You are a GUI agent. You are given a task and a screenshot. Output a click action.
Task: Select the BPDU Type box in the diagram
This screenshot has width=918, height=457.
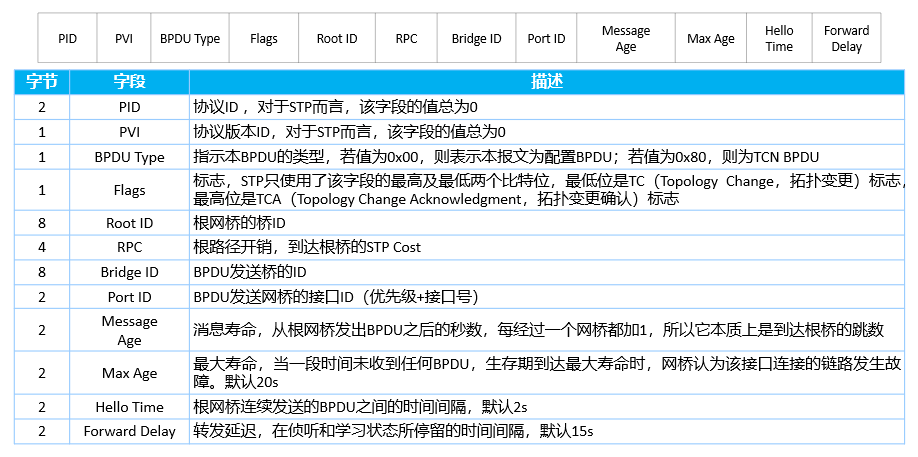click(190, 39)
